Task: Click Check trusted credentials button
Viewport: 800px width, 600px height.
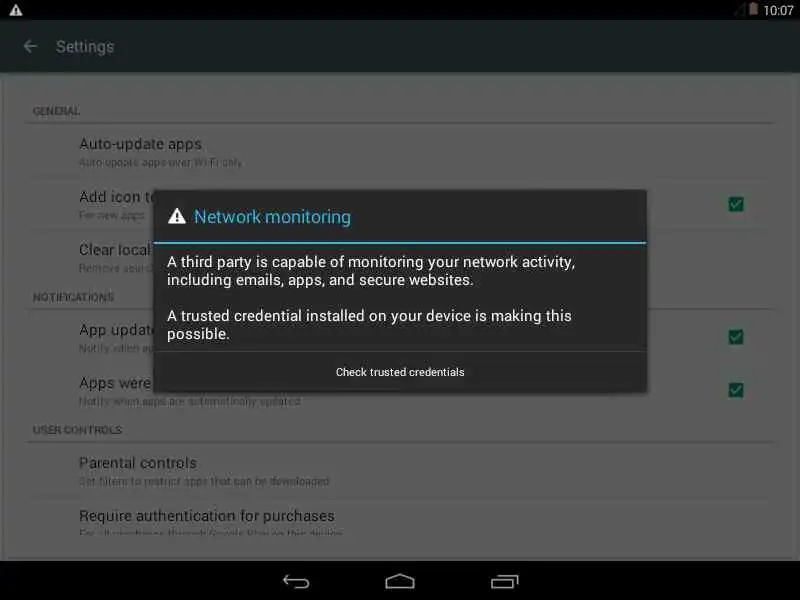Action: click(400, 372)
